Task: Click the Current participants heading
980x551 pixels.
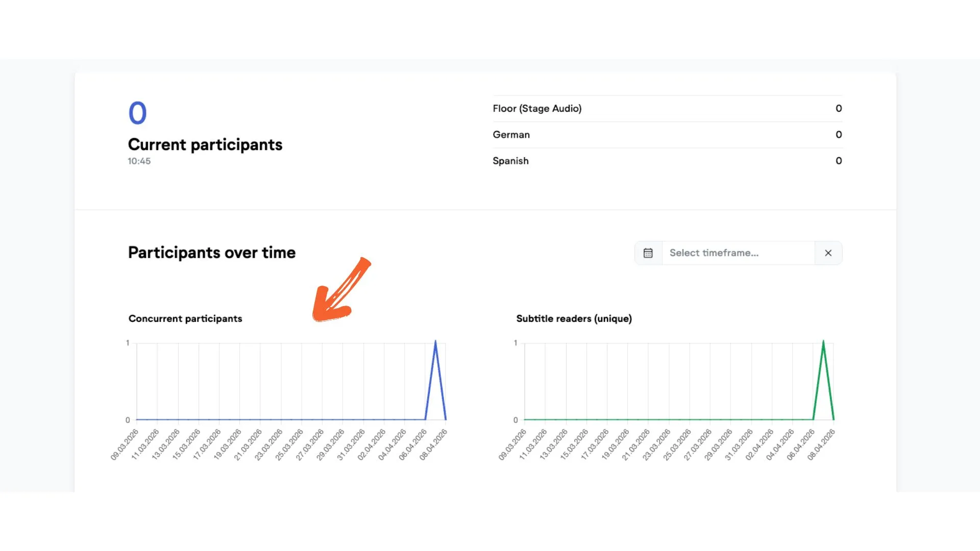Action: 205,145
